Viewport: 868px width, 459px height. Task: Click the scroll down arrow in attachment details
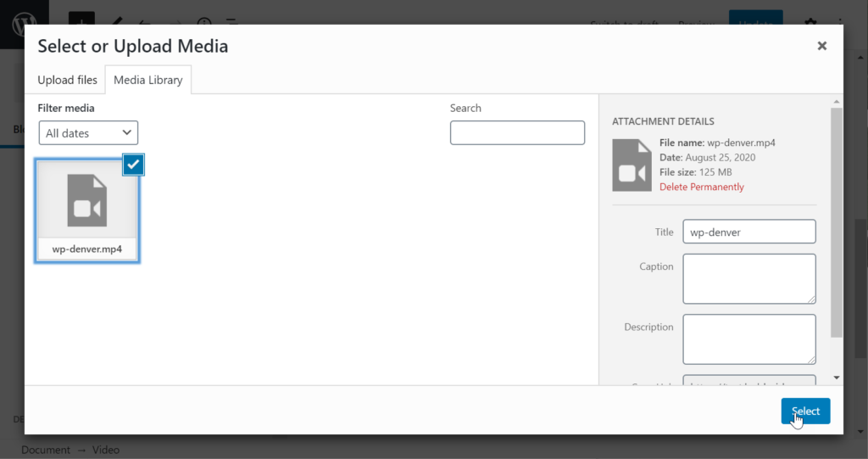coord(837,377)
